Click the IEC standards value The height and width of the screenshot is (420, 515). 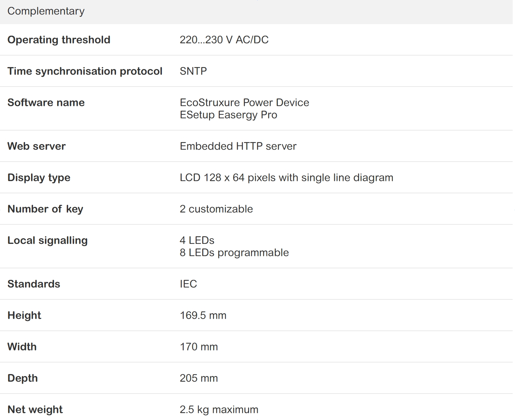click(x=188, y=284)
